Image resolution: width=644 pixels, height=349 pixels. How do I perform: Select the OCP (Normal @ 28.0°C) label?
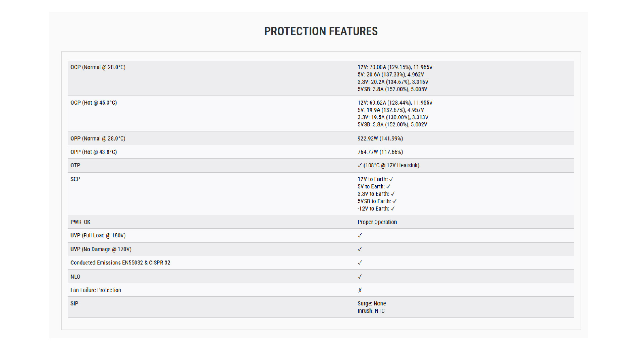click(98, 67)
